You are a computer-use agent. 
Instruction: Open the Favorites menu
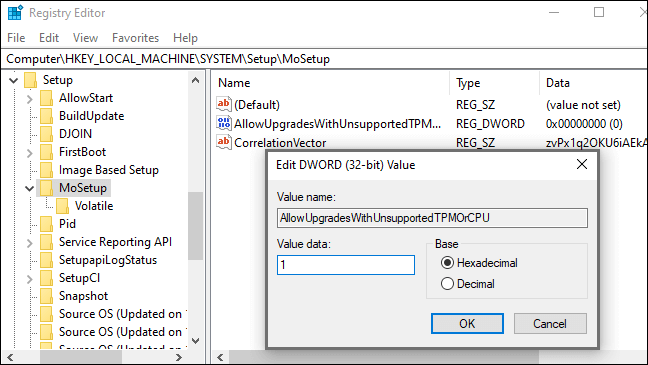tap(136, 38)
